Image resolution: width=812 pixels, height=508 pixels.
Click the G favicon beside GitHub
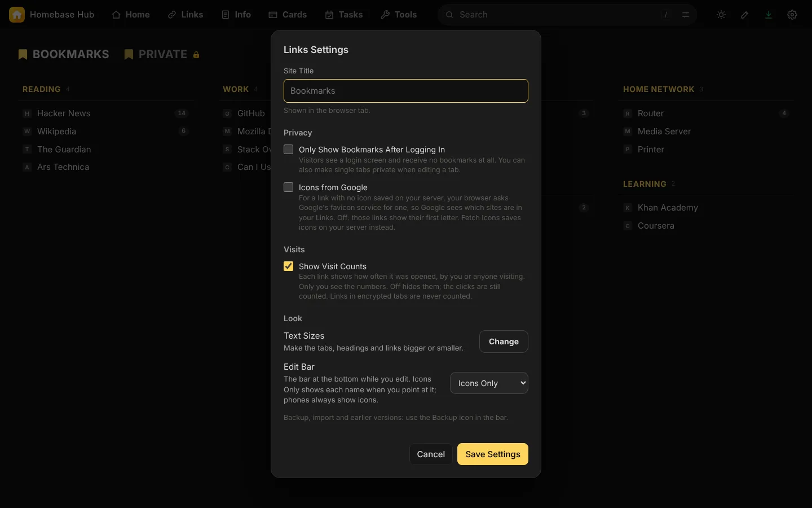[227, 113]
